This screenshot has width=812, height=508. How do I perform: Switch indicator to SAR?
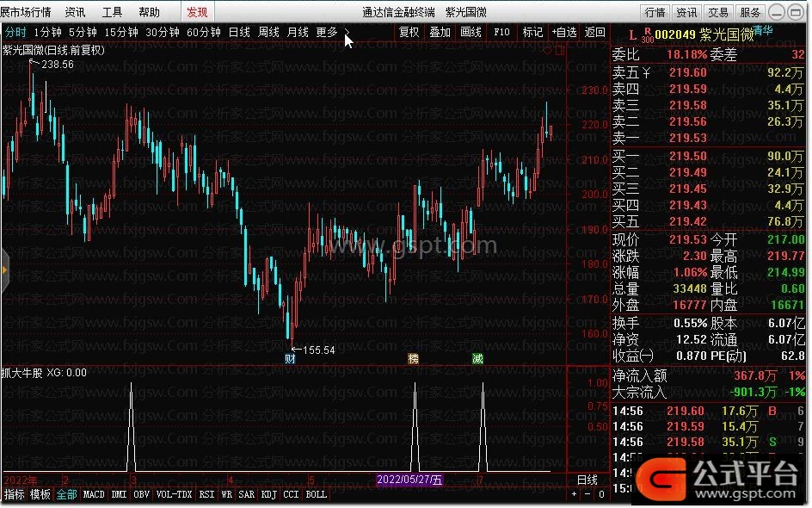pos(247,494)
